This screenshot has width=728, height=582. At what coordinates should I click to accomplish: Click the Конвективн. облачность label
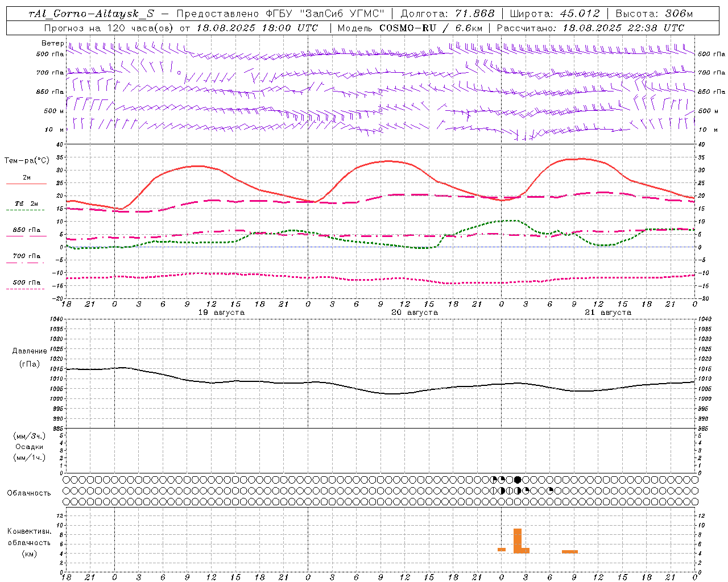(x=29, y=537)
